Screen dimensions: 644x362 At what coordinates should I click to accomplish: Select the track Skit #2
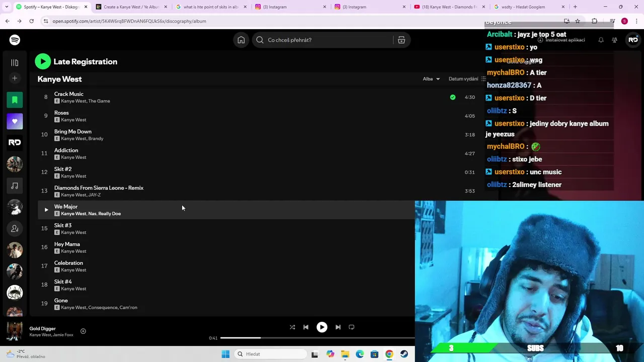(63, 169)
